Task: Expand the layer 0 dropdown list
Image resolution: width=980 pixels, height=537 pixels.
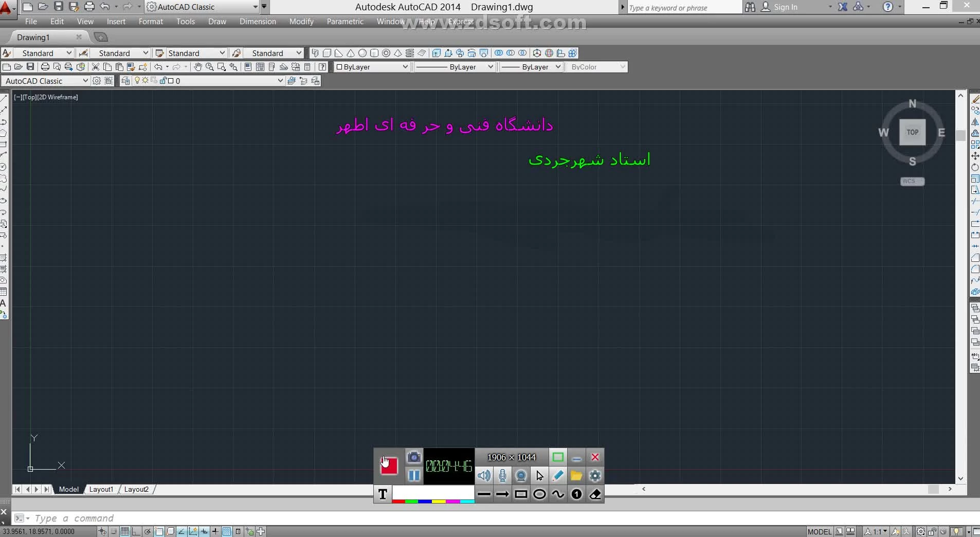Action: pos(280,81)
